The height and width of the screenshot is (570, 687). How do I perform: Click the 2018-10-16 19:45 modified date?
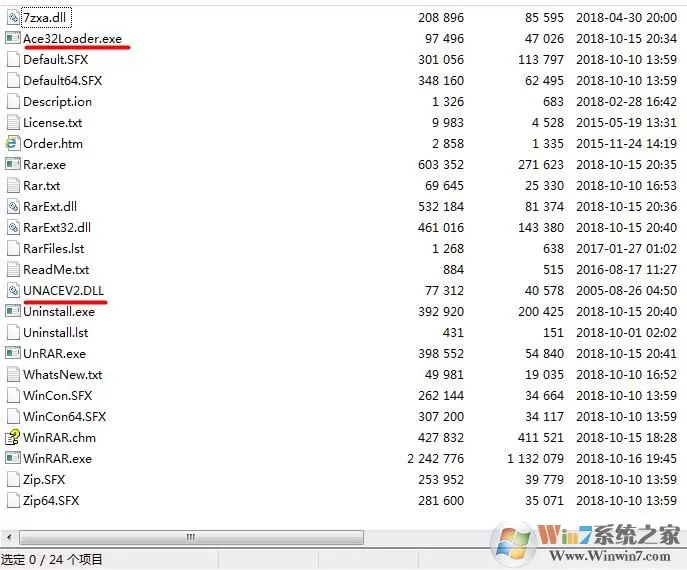[x=627, y=459]
